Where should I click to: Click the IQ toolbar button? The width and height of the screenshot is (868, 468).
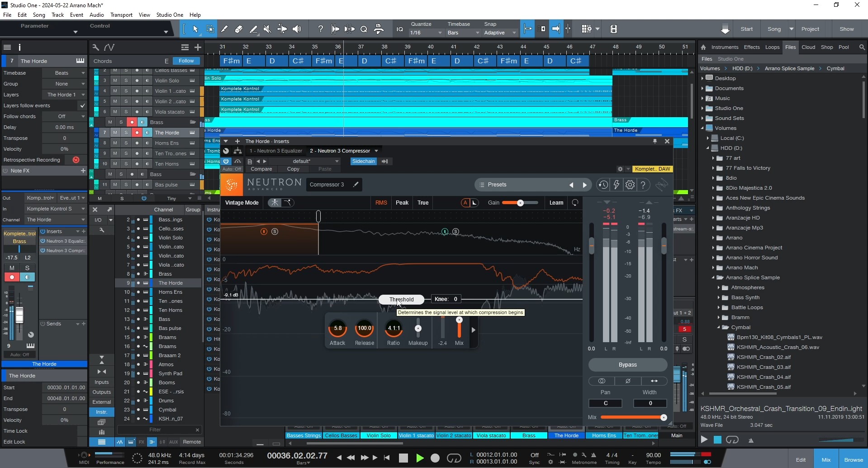tap(400, 29)
